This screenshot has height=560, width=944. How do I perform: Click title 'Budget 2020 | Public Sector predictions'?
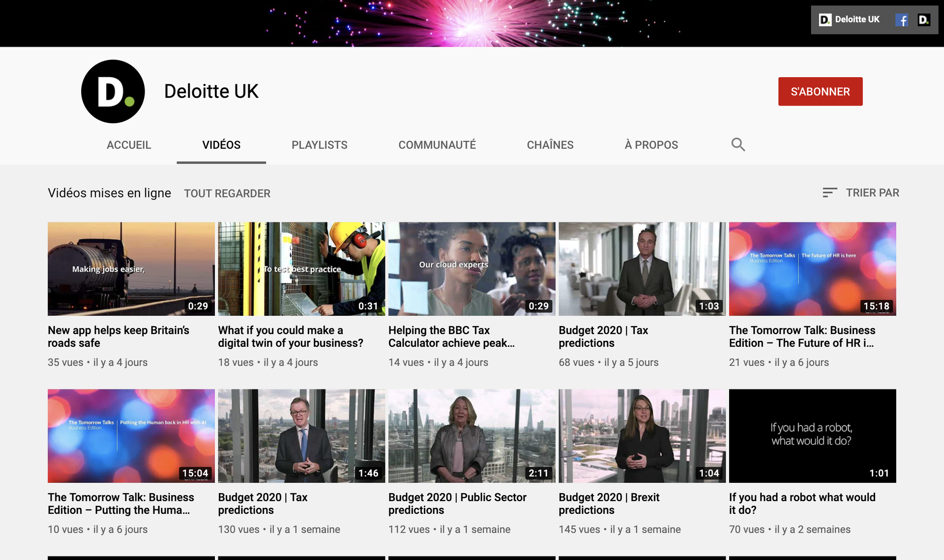point(457,504)
